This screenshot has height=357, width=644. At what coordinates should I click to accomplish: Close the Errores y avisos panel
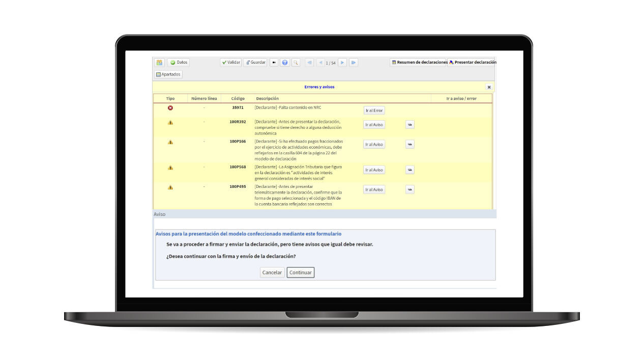pyautogui.click(x=489, y=87)
